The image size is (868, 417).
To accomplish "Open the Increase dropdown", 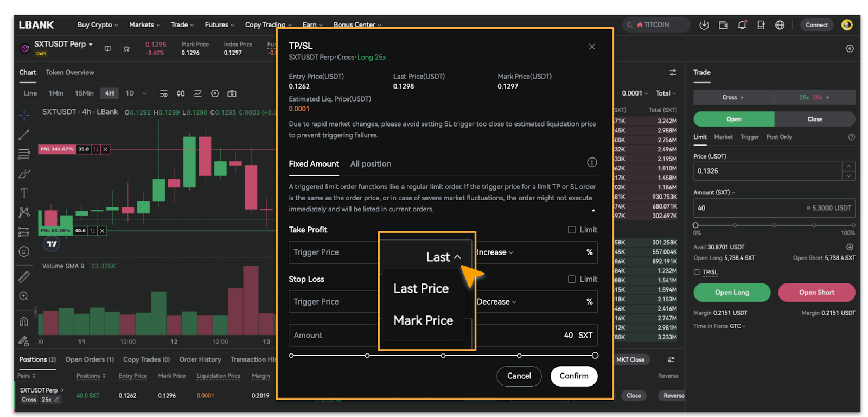I will [x=495, y=252].
